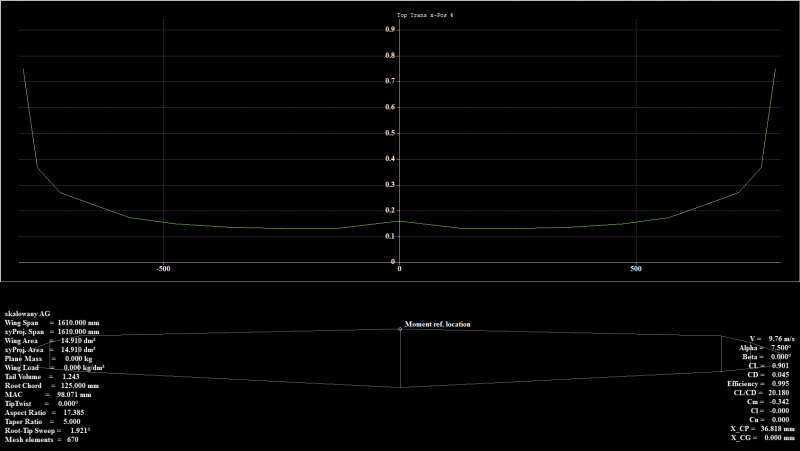Select the 'Moment ref. location' label
The image size is (800, 451).
[437, 324]
